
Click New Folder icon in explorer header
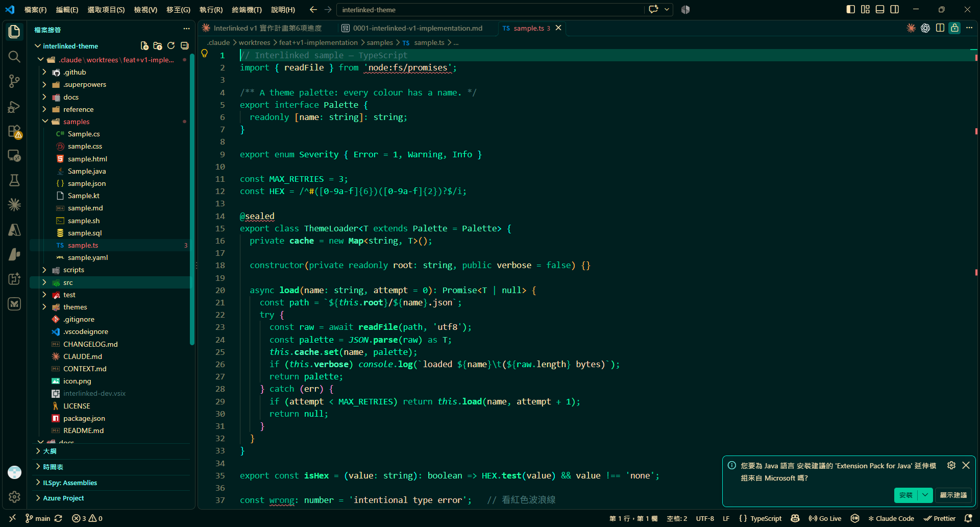coord(158,46)
